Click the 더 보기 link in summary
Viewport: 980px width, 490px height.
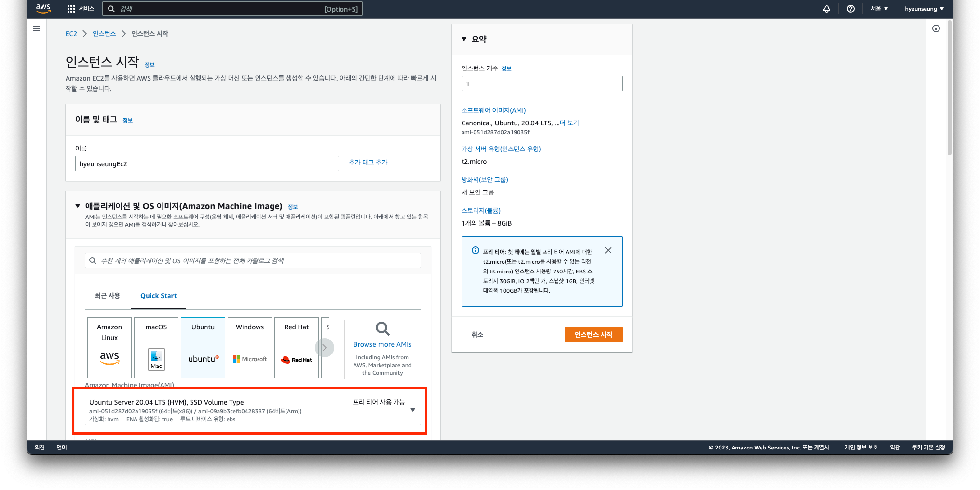[569, 123]
